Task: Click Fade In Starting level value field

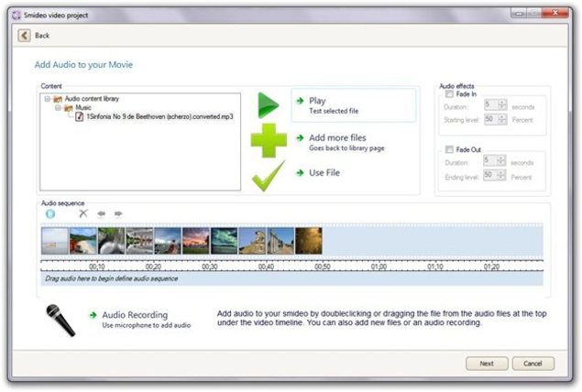Action: (x=490, y=119)
